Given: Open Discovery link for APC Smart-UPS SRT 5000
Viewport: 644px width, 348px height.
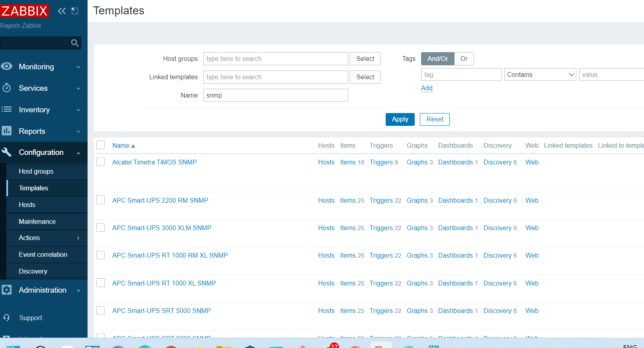Looking at the screenshot, I should click(x=497, y=311).
